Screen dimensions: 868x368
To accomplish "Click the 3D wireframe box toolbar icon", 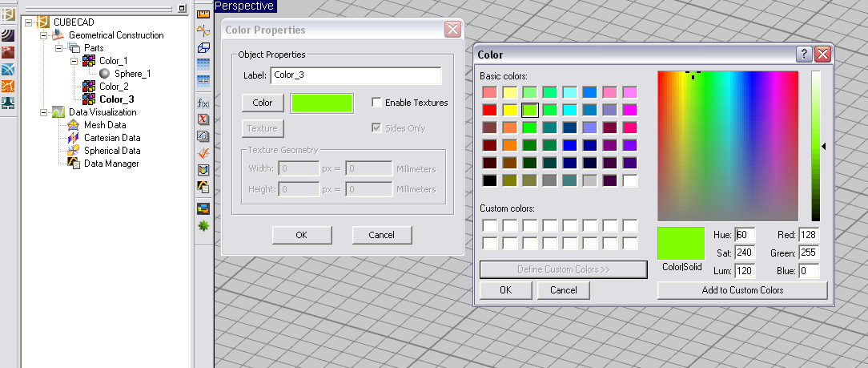I will (203, 47).
